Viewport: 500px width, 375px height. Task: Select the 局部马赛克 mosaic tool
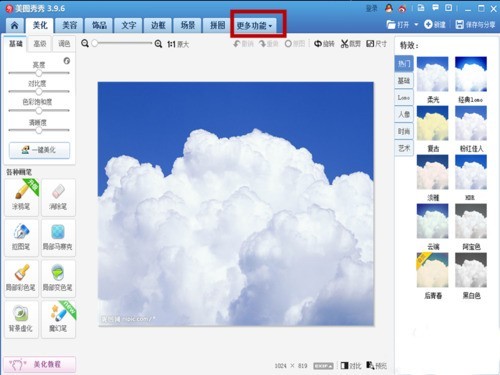click(58, 238)
